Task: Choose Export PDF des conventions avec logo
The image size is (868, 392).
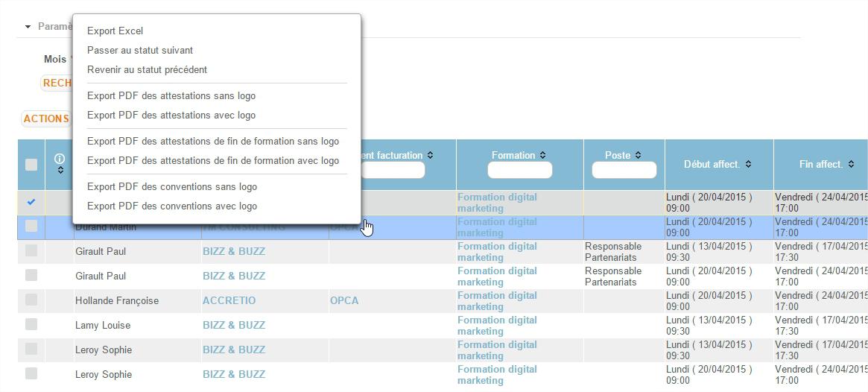Action: [172, 206]
